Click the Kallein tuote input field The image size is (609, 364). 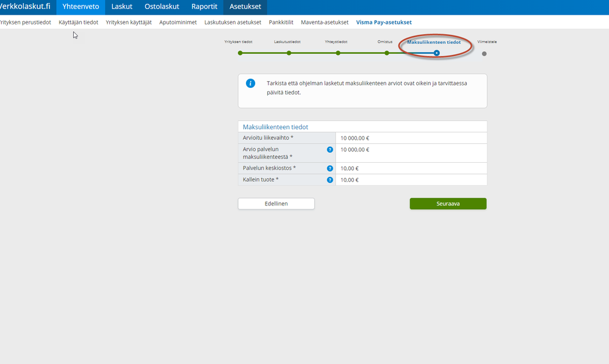pyautogui.click(x=411, y=180)
